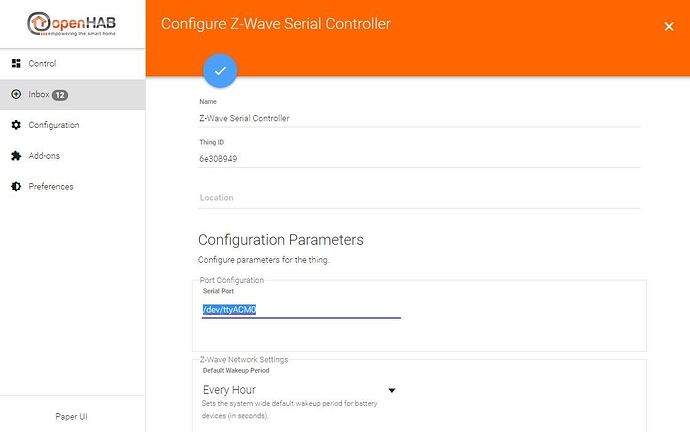Focus the Location input field

click(x=418, y=198)
